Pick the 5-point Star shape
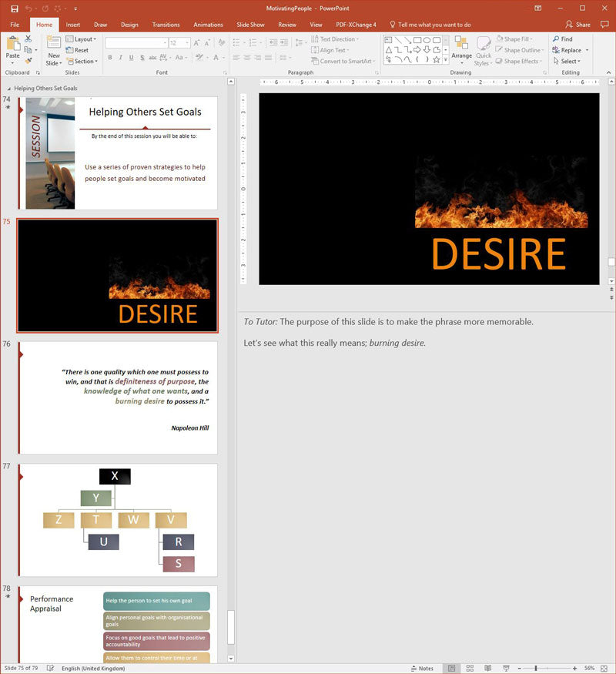Viewport: 616px width, 674px height. pos(437,60)
